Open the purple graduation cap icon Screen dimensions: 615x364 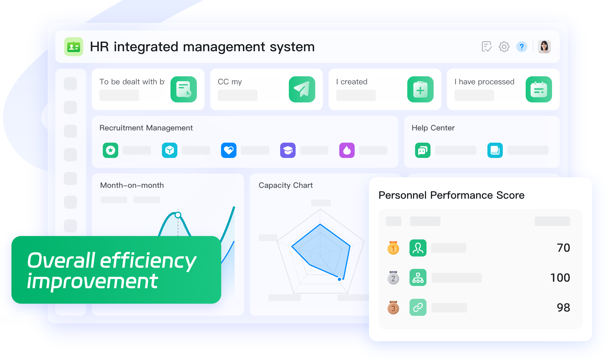(288, 150)
